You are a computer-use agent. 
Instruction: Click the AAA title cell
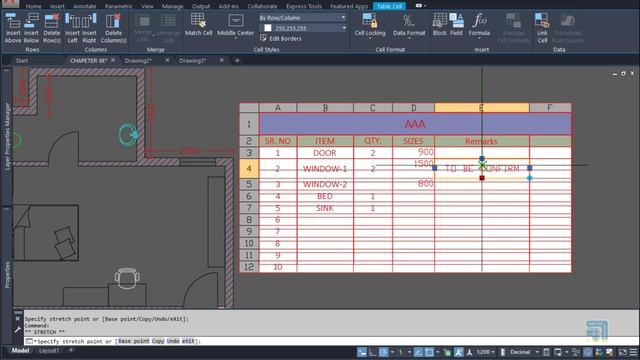(415, 124)
